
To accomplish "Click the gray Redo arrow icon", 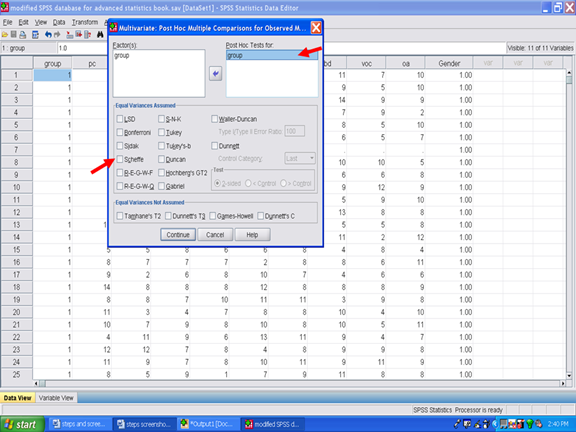I will (57, 35).
